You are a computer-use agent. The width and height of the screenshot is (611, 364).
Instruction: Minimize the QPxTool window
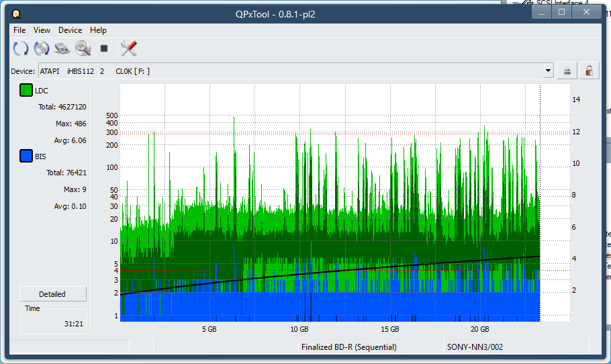coord(542,13)
